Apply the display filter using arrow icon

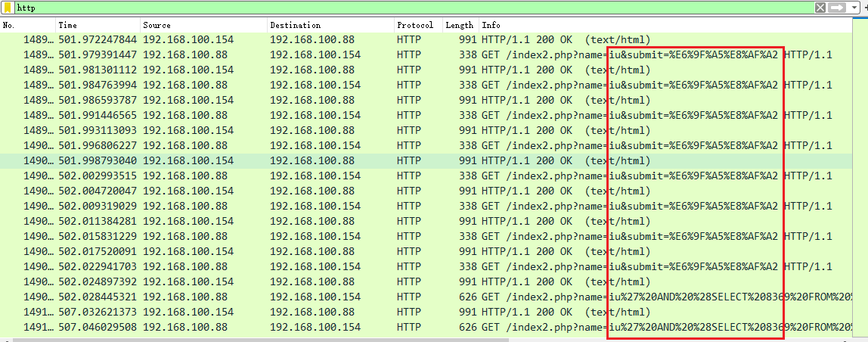tap(837, 8)
